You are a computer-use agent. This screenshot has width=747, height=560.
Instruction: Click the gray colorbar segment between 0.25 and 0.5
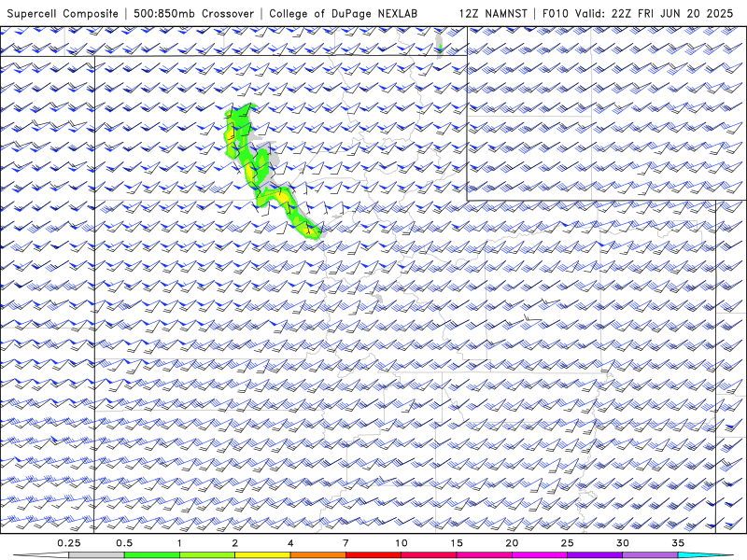click(x=97, y=555)
